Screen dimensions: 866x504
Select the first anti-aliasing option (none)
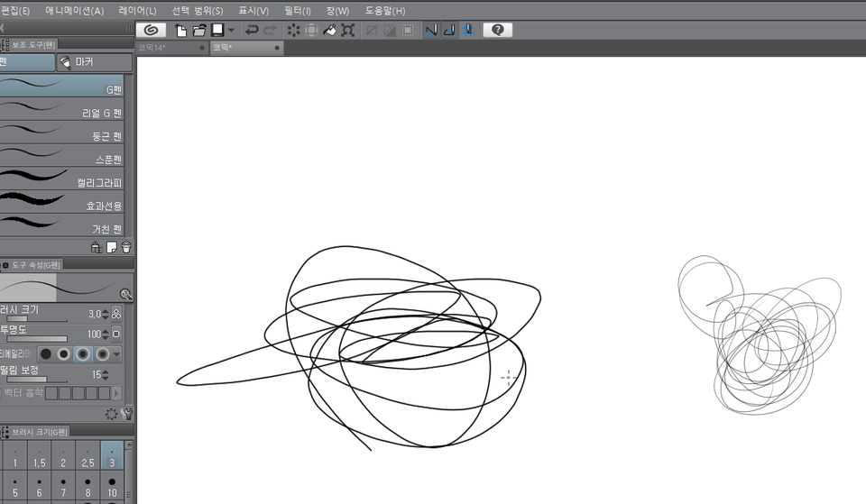(x=45, y=353)
